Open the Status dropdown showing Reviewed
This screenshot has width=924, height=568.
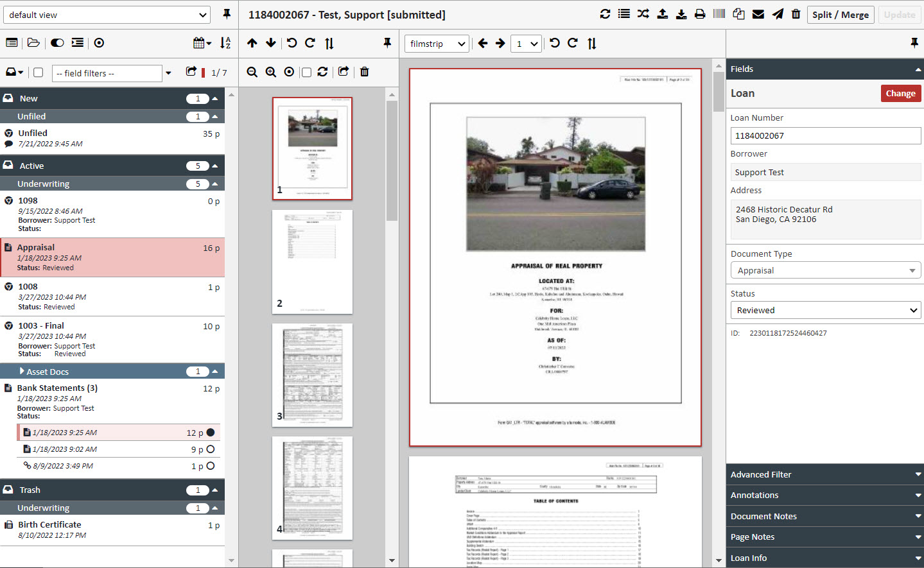[825, 310]
